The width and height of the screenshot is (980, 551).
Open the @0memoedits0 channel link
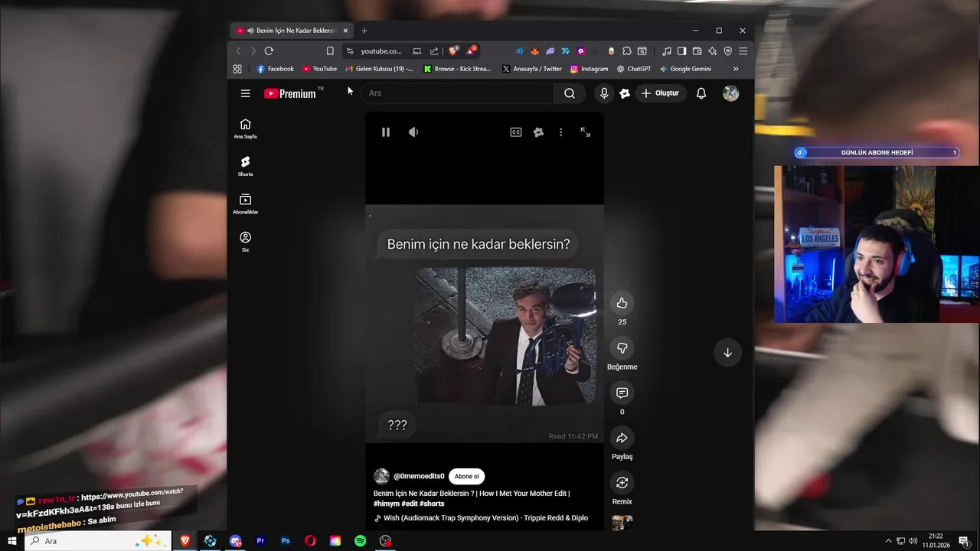click(419, 477)
